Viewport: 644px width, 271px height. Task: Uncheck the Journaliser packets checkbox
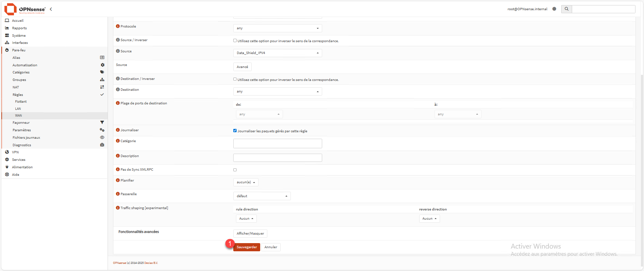coord(235,131)
